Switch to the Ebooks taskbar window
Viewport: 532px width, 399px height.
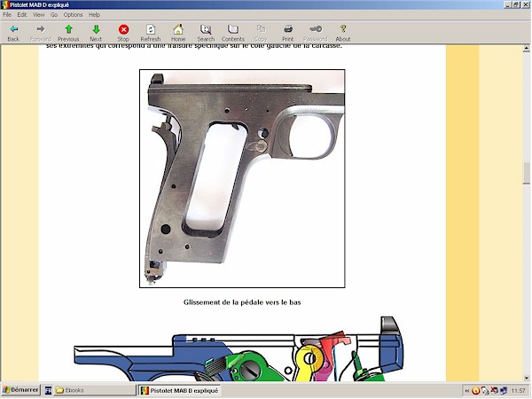(x=94, y=390)
